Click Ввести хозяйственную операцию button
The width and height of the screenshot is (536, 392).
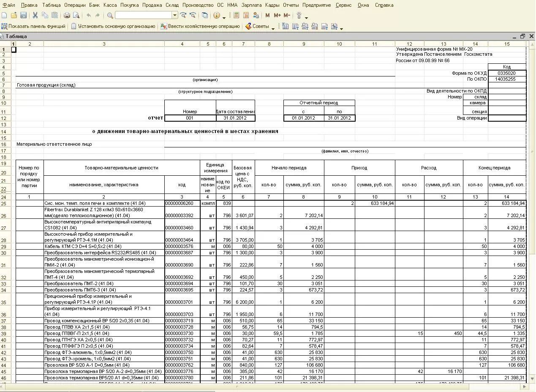pyautogui.click(x=200, y=26)
